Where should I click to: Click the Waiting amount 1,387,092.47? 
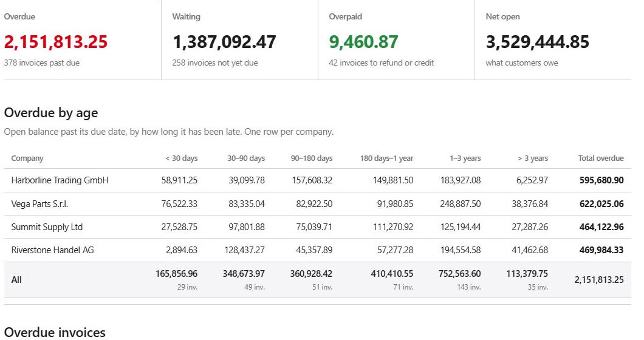click(224, 42)
